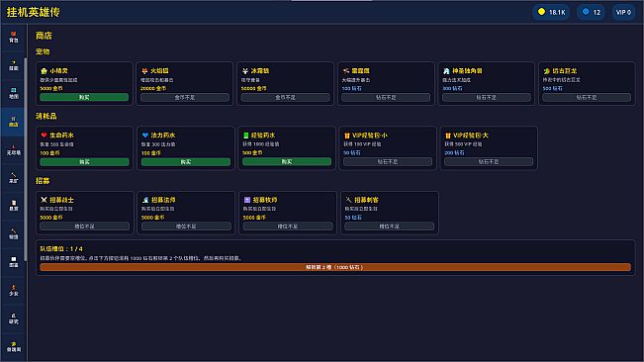644x362 pixels.
Task: Open the 背包 sidebar icon
Action: tap(14, 37)
